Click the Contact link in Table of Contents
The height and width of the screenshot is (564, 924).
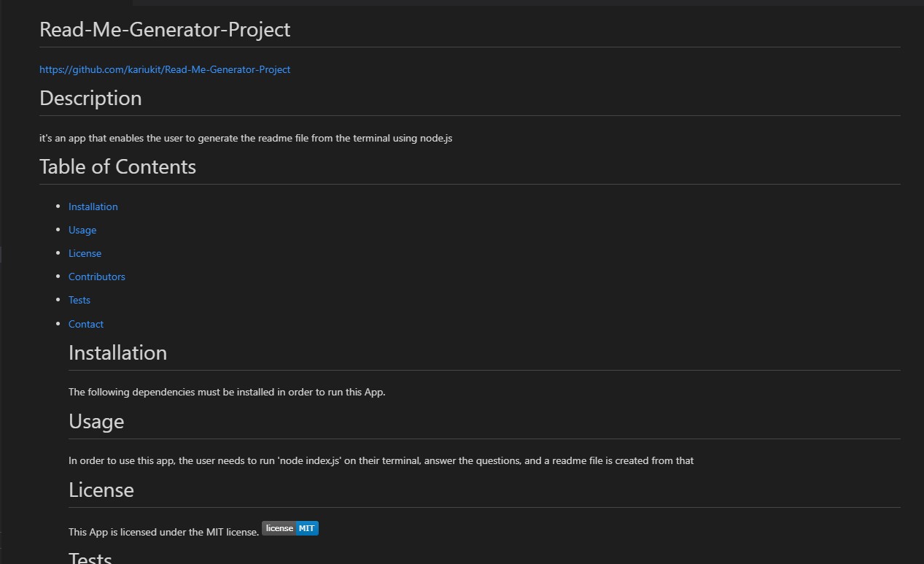click(x=86, y=324)
